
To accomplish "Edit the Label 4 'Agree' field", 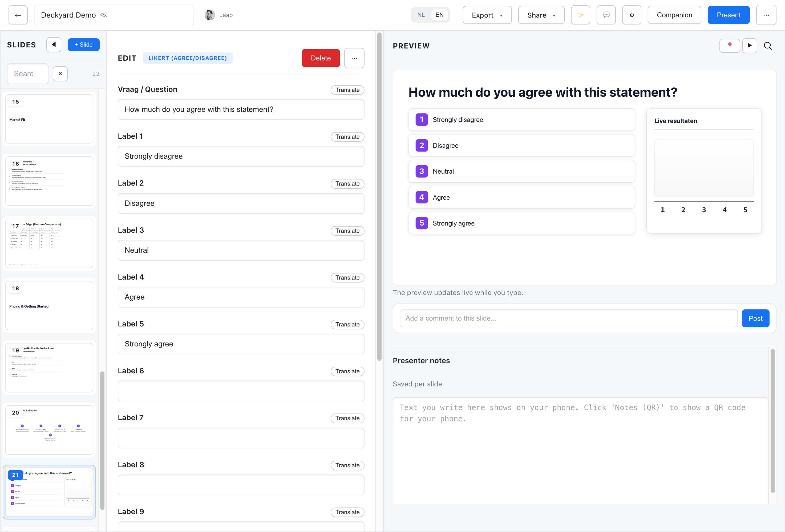I will (241, 297).
